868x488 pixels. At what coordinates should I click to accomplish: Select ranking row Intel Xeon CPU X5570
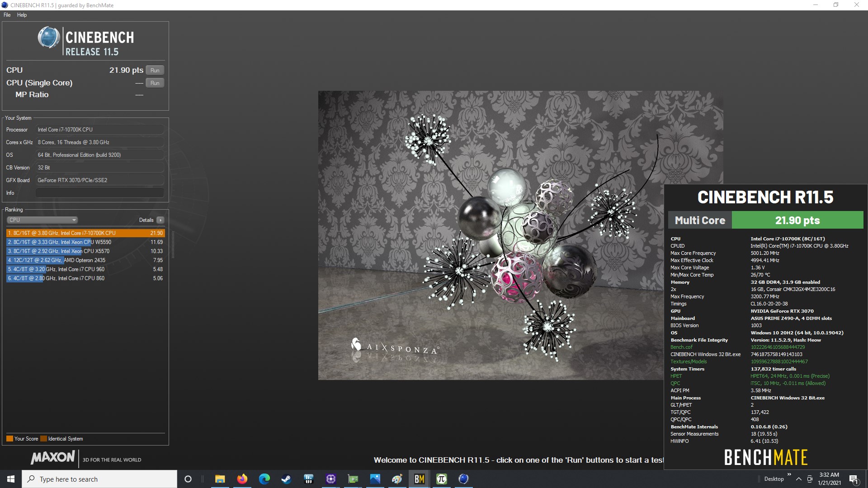coord(85,251)
